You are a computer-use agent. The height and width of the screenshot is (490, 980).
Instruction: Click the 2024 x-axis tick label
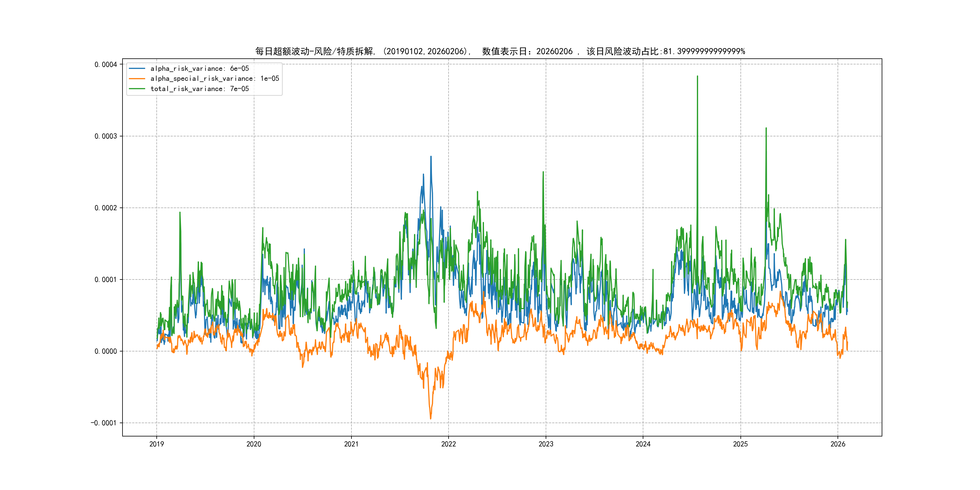click(643, 444)
